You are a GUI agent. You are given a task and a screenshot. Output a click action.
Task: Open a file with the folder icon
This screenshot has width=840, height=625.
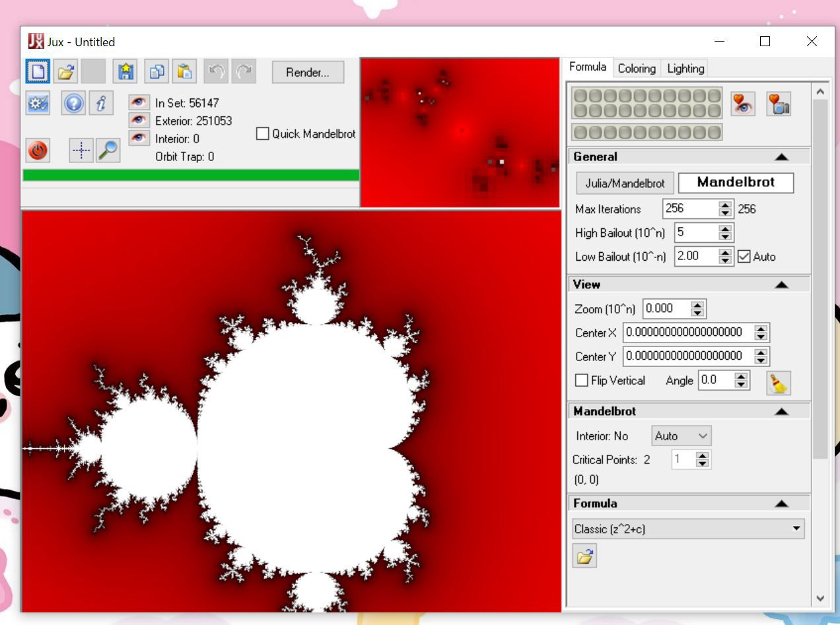tap(65, 71)
